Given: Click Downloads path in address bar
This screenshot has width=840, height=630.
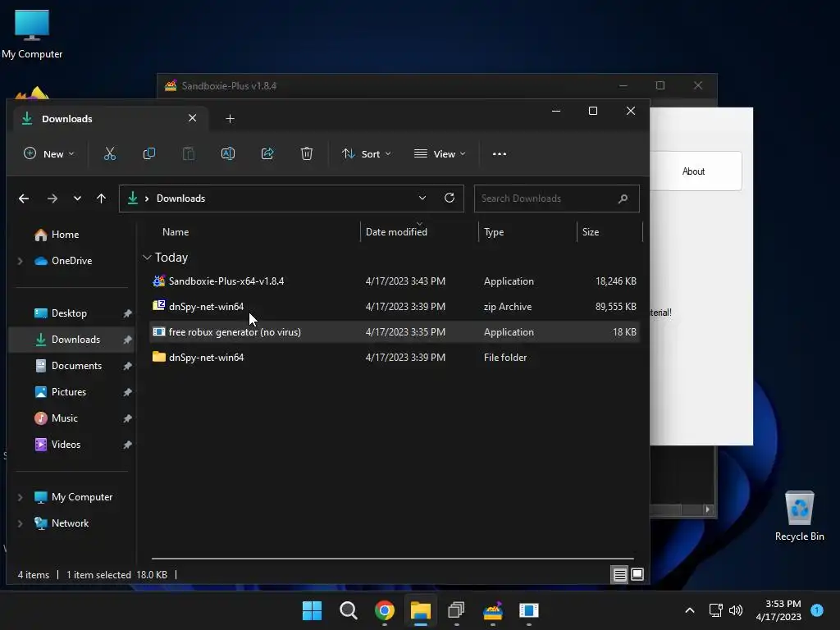Looking at the screenshot, I should (180, 199).
